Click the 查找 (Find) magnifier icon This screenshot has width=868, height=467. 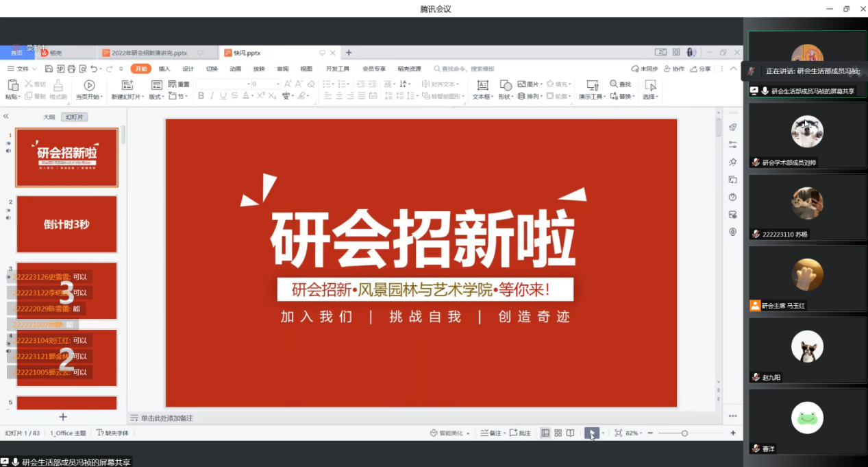pos(614,84)
